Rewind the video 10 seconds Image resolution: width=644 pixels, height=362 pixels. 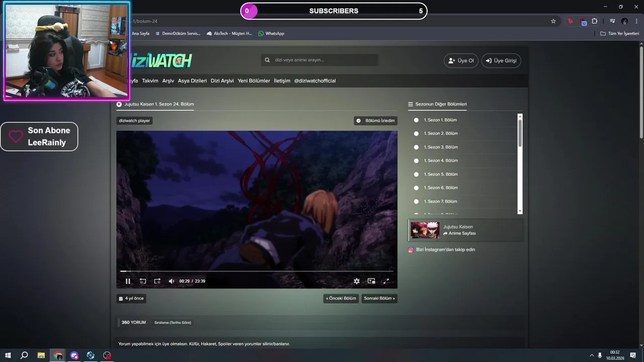(x=143, y=281)
